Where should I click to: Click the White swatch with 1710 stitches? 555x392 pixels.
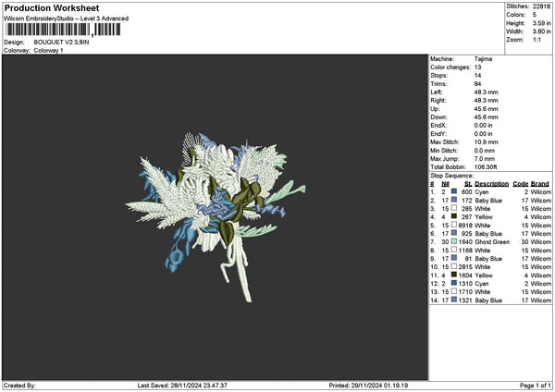pos(454,291)
